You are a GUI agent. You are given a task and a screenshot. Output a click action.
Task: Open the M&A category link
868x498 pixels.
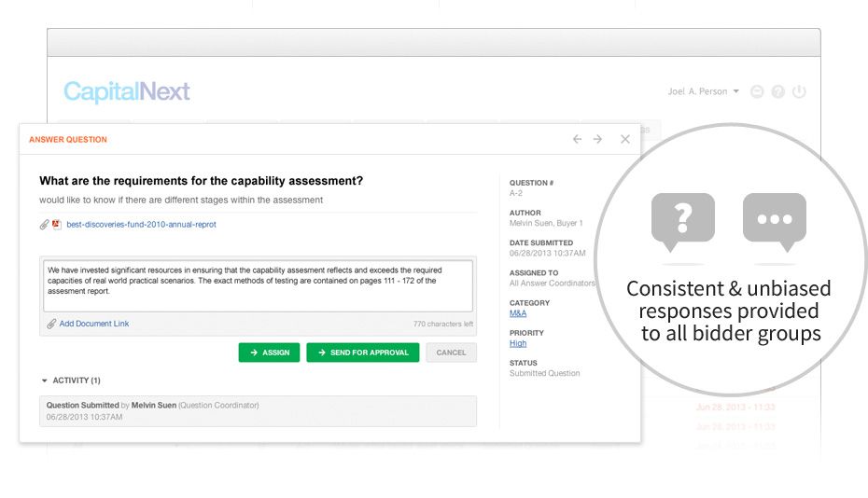518,313
